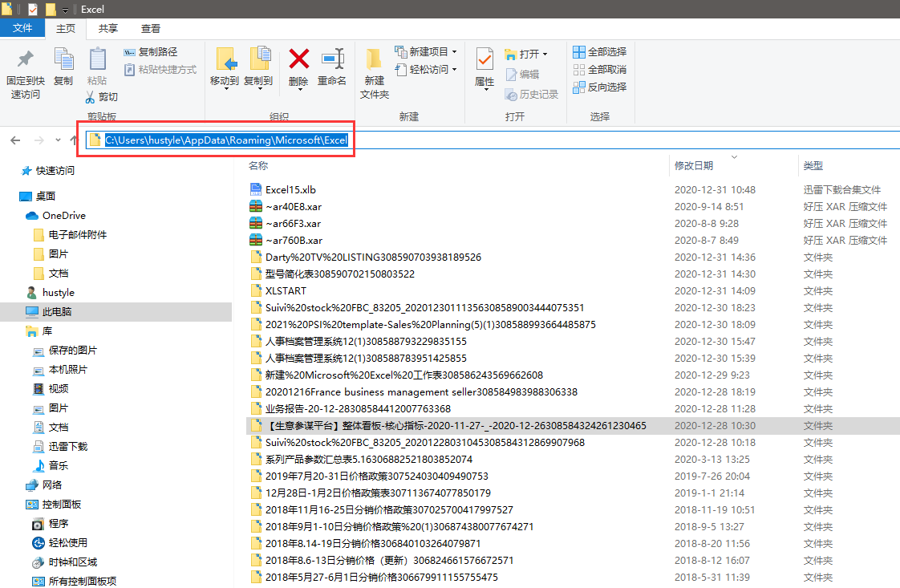
Task: Go back with the left arrow
Action: pyautogui.click(x=15, y=140)
